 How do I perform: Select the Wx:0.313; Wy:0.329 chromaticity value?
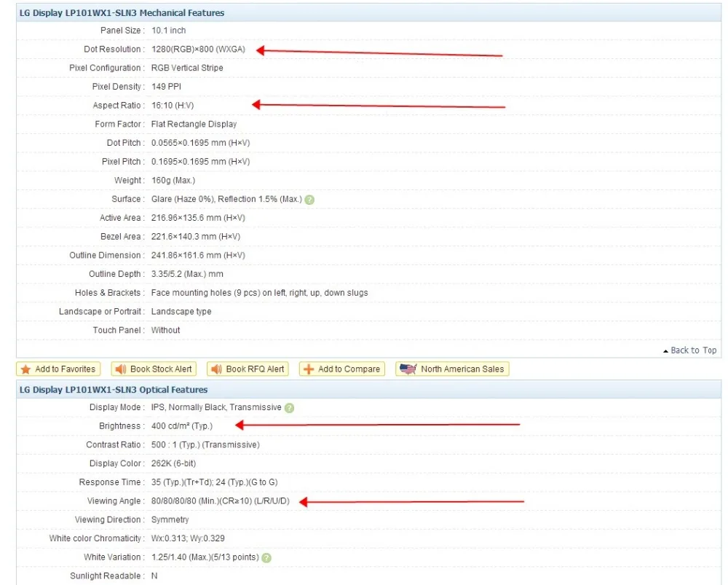point(188,538)
